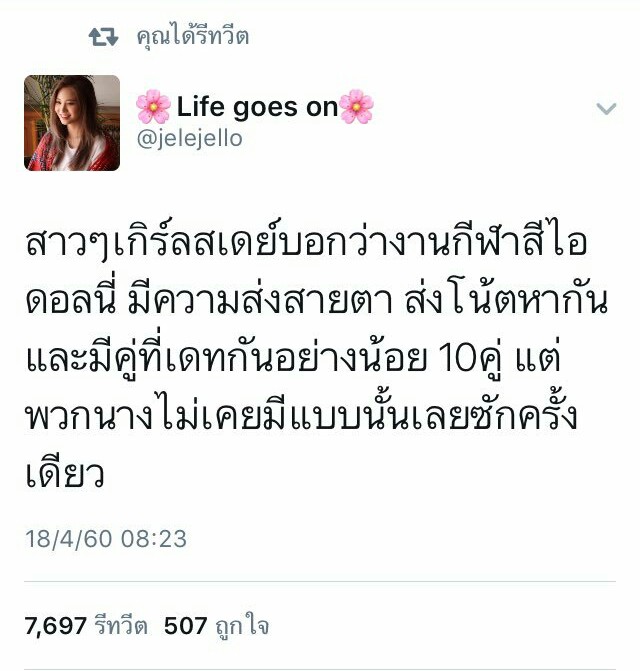The width and height of the screenshot is (640, 671).
Task: Open the profile photo of Life goes on
Action: [x=72, y=123]
